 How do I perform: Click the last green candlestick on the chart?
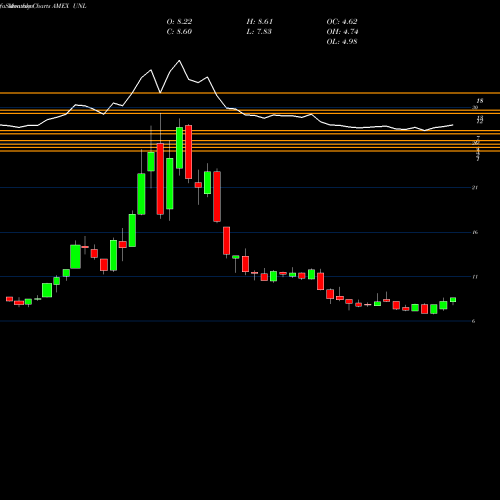coord(453,300)
